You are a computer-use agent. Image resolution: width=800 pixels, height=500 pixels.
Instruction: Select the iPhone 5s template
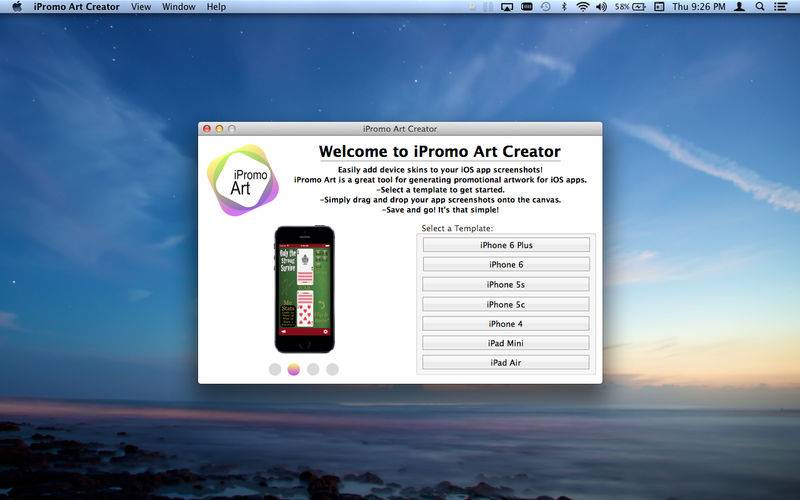[x=506, y=284]
